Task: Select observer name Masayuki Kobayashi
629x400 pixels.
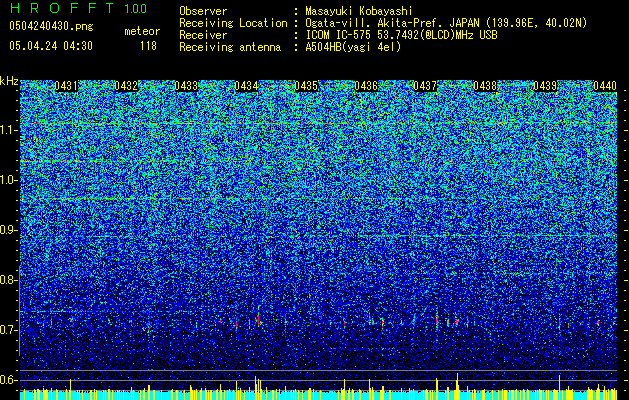Action: pyautogui.click(x=359, y=11)
